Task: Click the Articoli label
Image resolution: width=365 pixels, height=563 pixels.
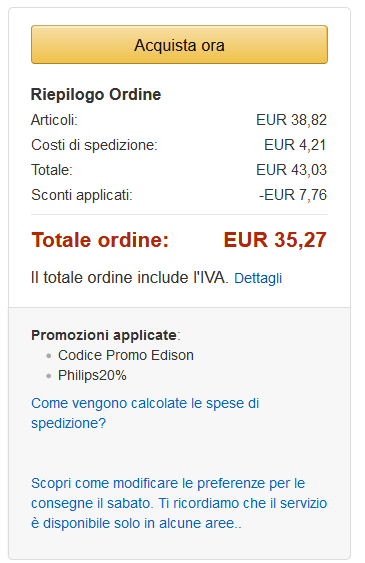Action: 54,120
